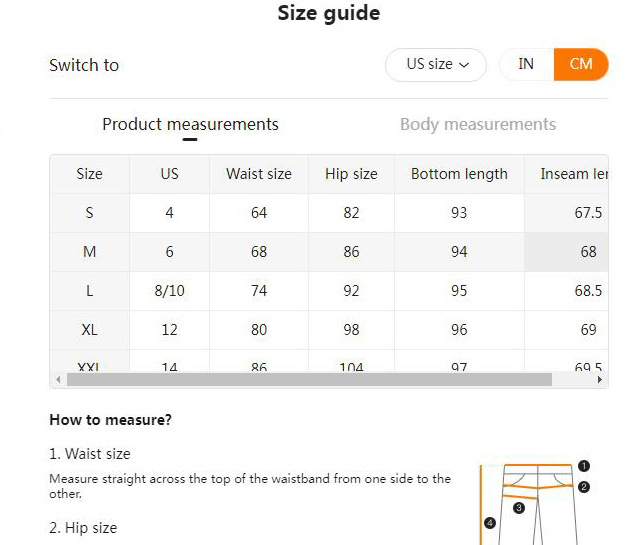Image resolution: width=638 pixels, height=545 pixels.
Task: Click the horizontal scrollbar thumb
Action: point(308,380)
